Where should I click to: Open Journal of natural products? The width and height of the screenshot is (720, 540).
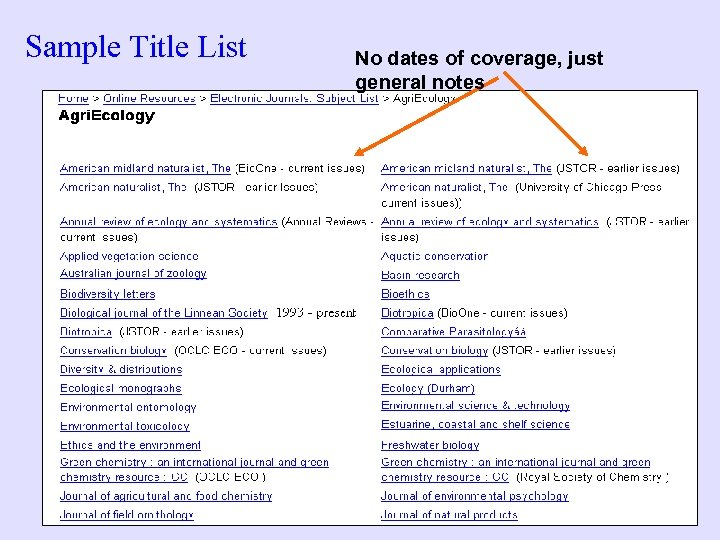[450, 515]
